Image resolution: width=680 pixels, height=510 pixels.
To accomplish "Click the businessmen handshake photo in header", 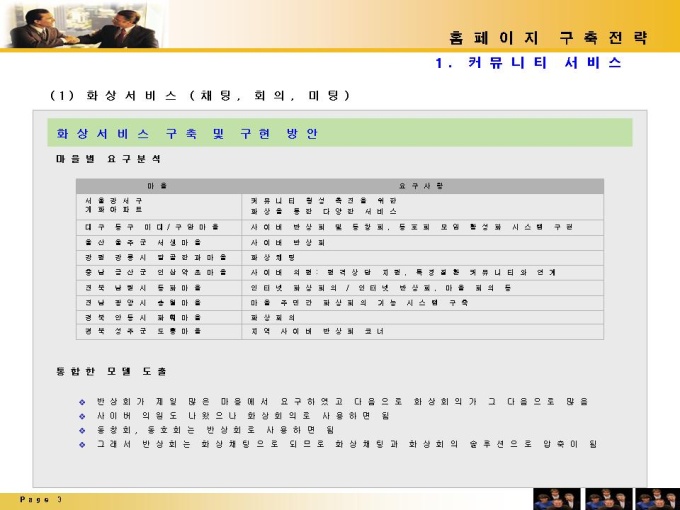I will pyautogui.click(x=85, y=25).
